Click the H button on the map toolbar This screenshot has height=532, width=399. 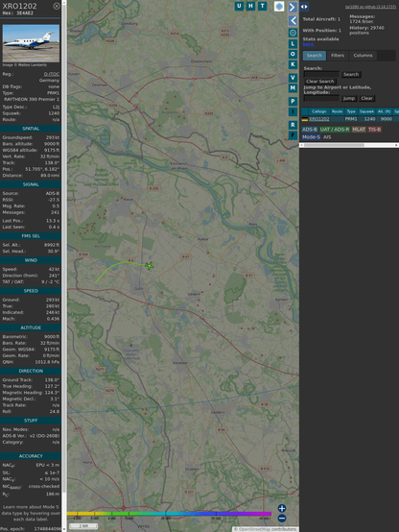click(251, 6)
